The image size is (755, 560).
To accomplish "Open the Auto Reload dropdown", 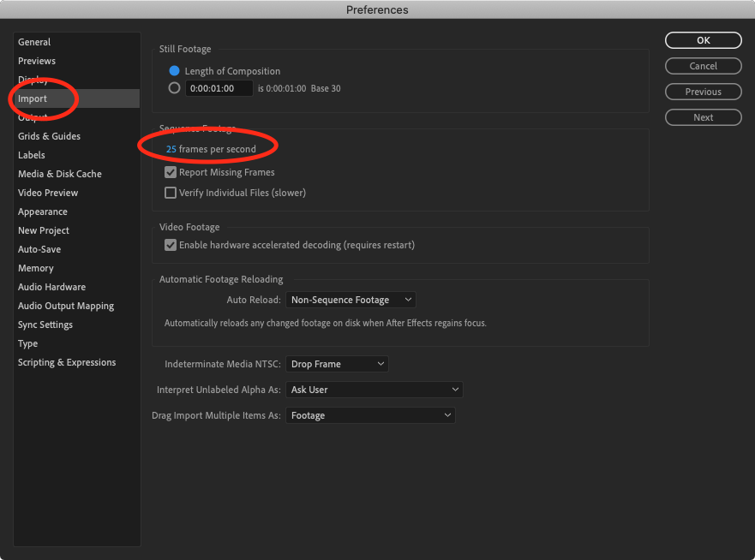I will point(351,299).
